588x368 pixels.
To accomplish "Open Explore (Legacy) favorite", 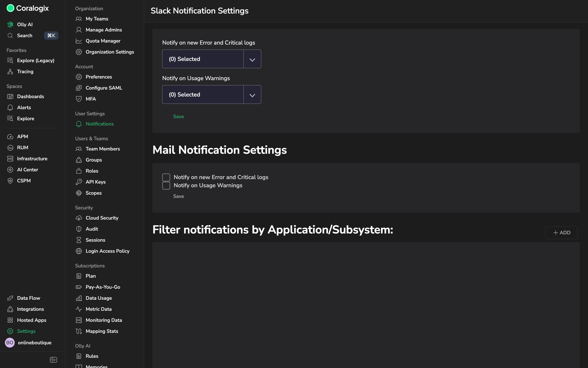I will [36, 60].
